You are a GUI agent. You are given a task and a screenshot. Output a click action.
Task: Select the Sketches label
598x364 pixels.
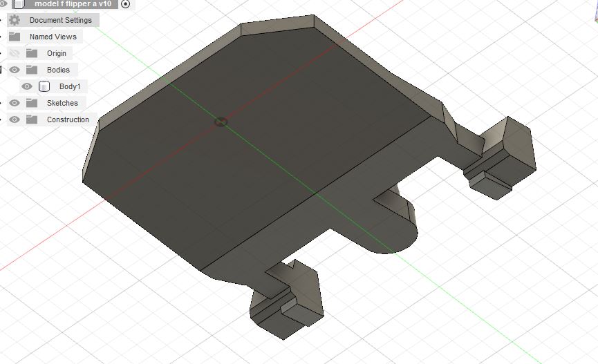(x=62, y=103)
